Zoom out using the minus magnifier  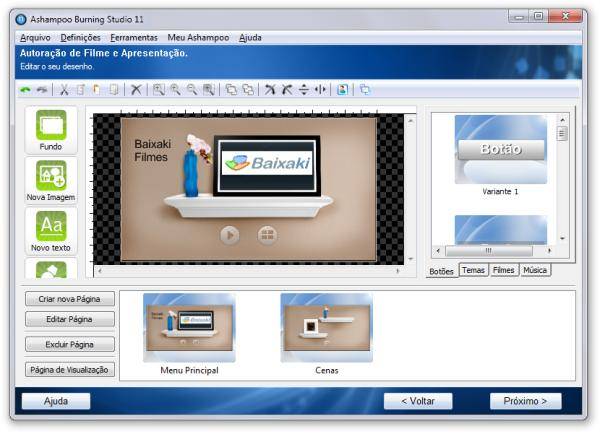tap(192, 90)
